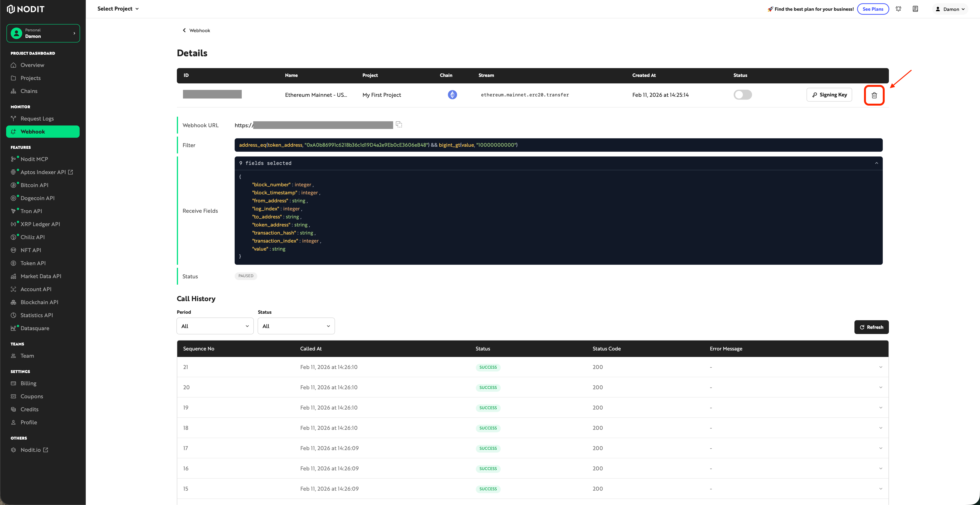Click the Ethereum chain icon
The height and width of the screenshot is (505, 980).
[x=452, y=95]
